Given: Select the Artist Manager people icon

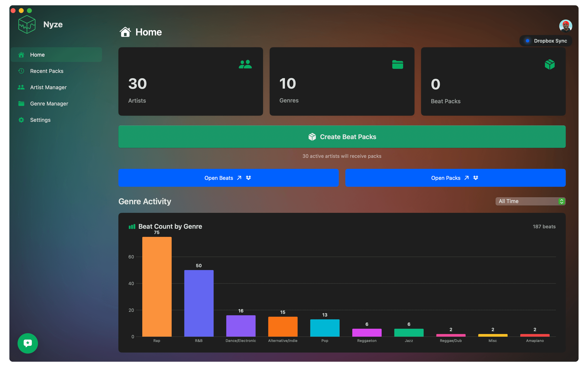Looking at the screenshot, I should coord(21,87).
